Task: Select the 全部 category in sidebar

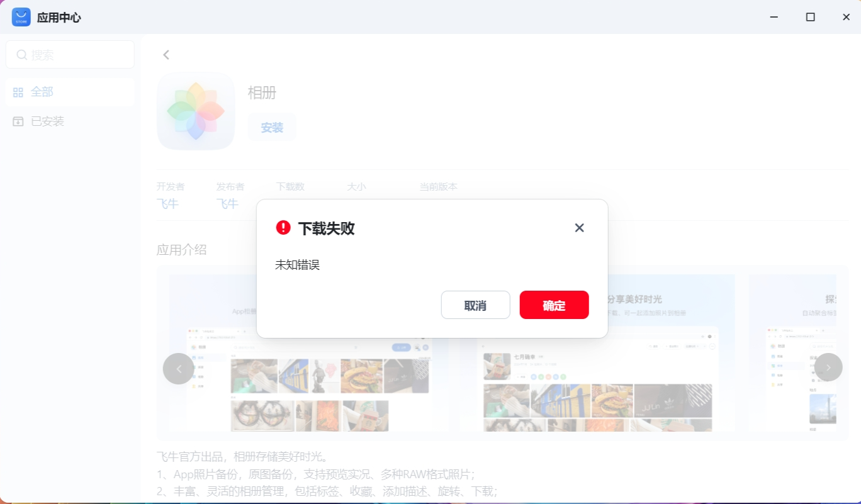Action: tap(42, 92)
